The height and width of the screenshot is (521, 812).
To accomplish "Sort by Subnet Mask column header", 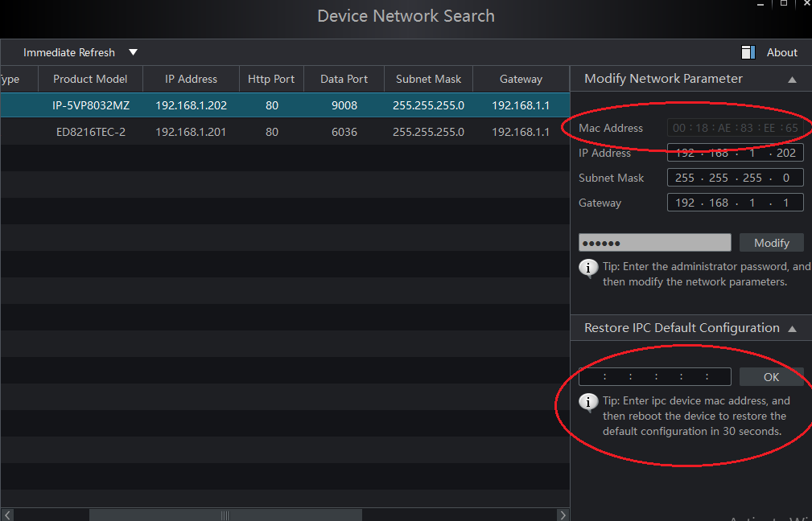I will [428, 79].
